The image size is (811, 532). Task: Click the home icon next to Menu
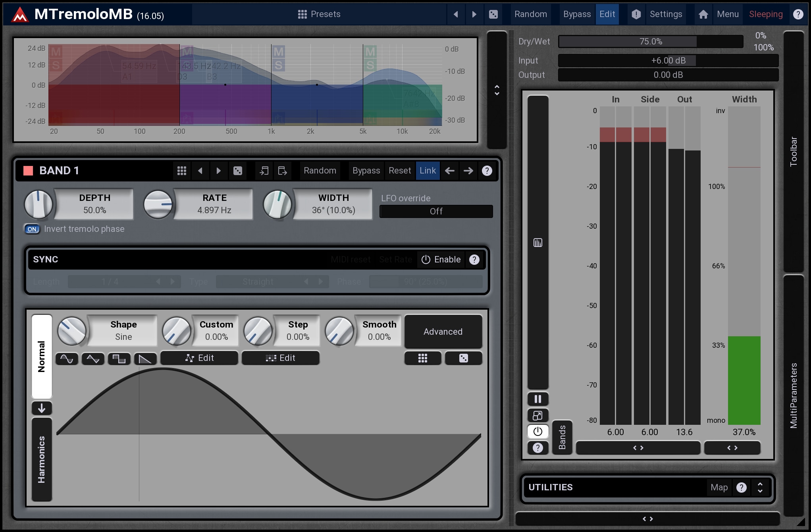tap(703, 14)
